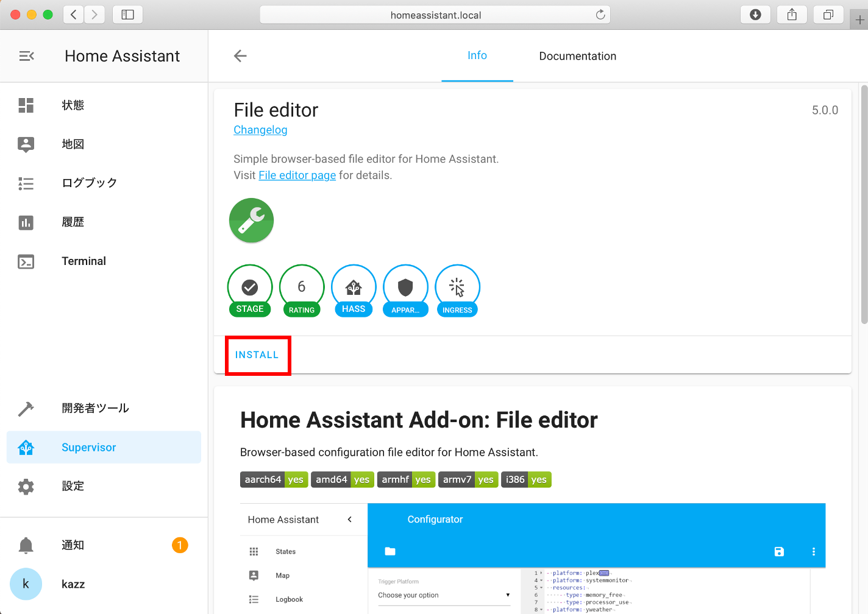The height and width of the screenshot is (614, 868).
Task: Click Logbook in the preview image sidebar
Action: coord(289,599)
